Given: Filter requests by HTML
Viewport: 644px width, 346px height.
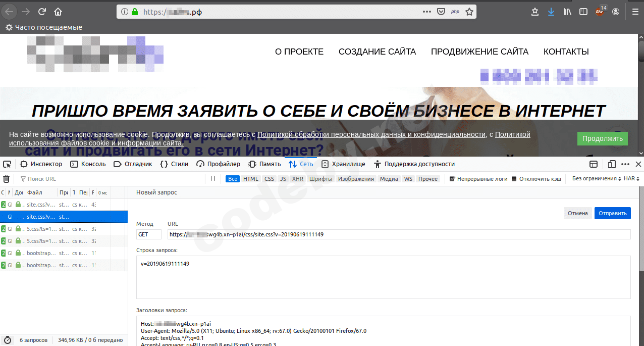Looking at the screenshot, I should pyautogui.click(x=251, y=179).
